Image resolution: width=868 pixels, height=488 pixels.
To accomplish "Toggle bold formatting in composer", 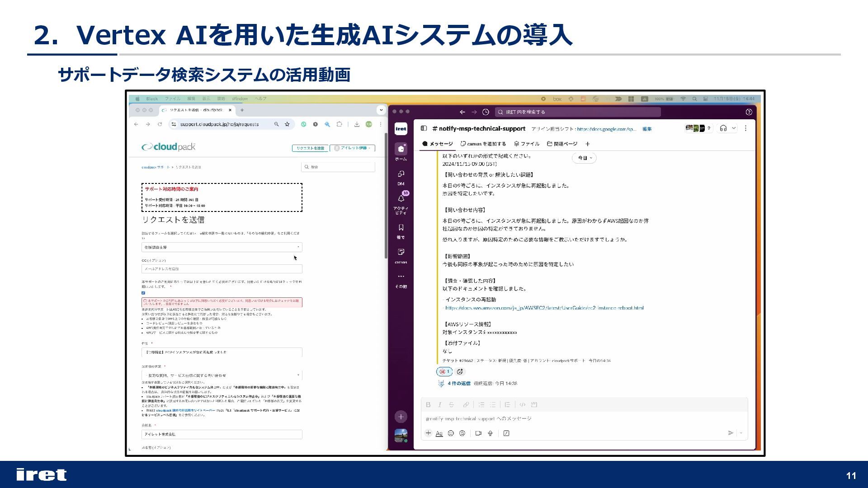I will [428, 405].
